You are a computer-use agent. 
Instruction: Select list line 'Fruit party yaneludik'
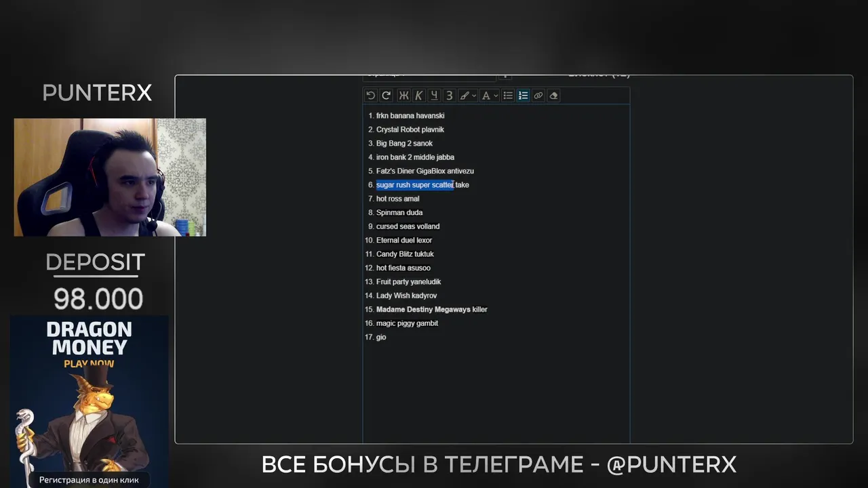(409, 282)
